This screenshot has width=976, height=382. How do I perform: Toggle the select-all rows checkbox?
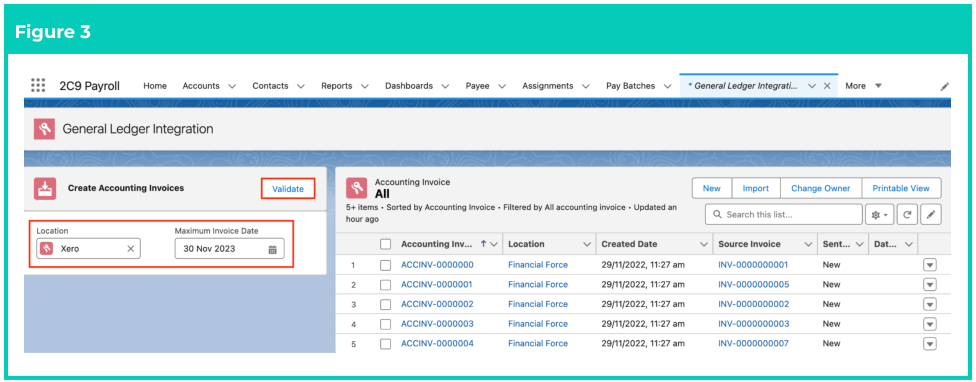point(385,245)
